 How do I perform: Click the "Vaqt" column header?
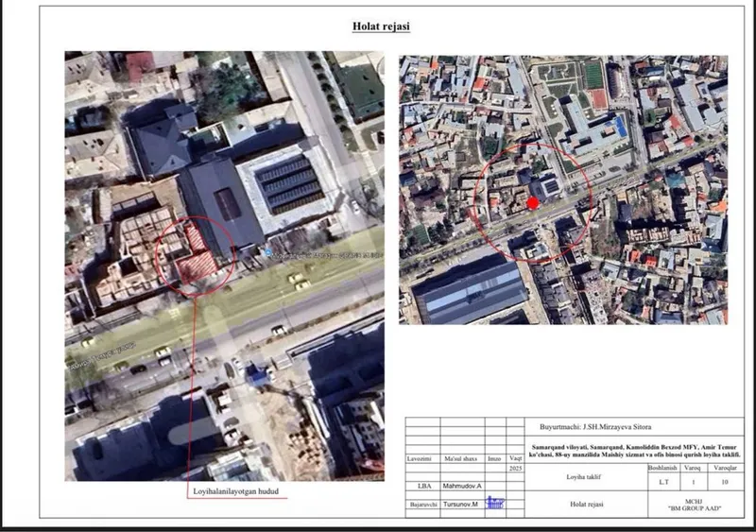pos(515,458)
